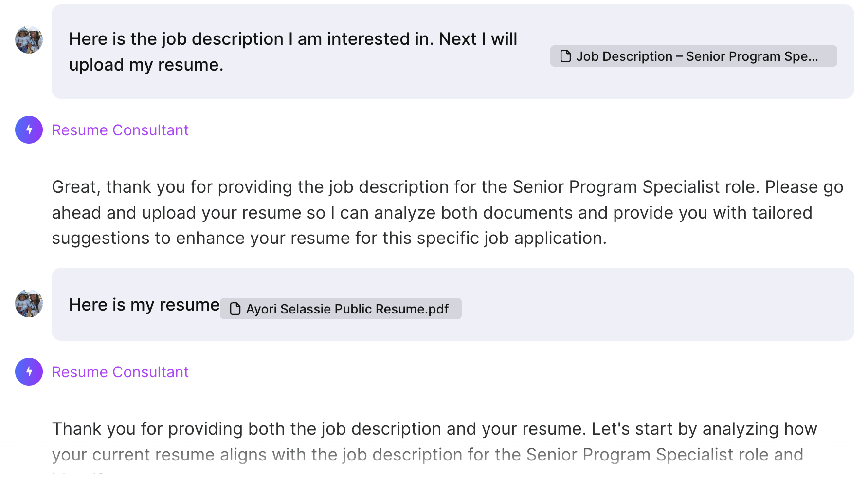Click the first Resume Consultant name label
This screenshot has height=478, width=868.
[120, 130]
